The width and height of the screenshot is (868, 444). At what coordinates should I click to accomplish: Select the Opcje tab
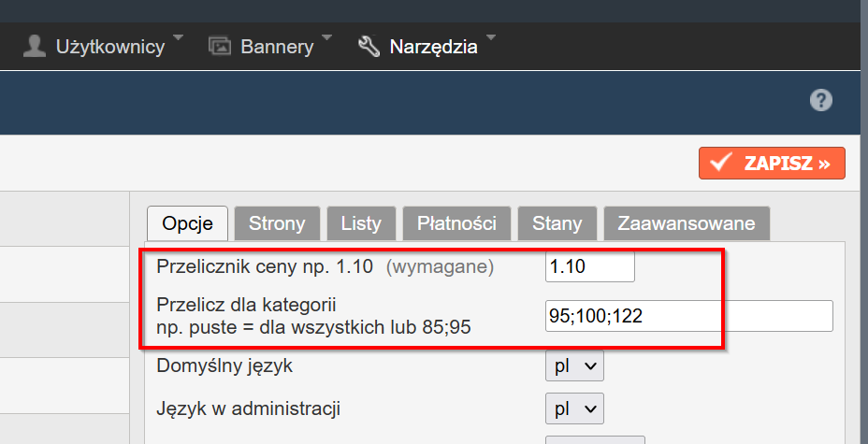click(187, 223)
